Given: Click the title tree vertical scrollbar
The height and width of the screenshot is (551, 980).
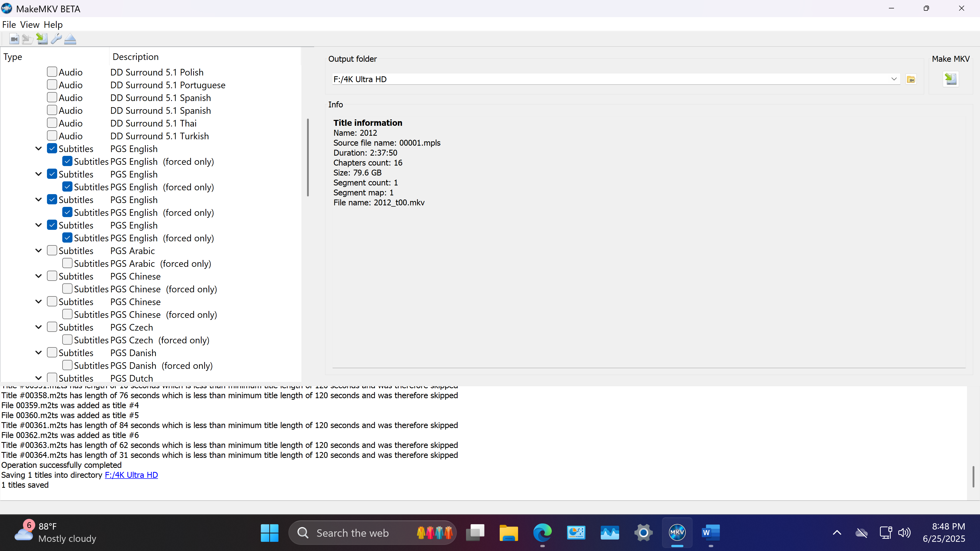Looking at the screenshot, I should [307, 157].
